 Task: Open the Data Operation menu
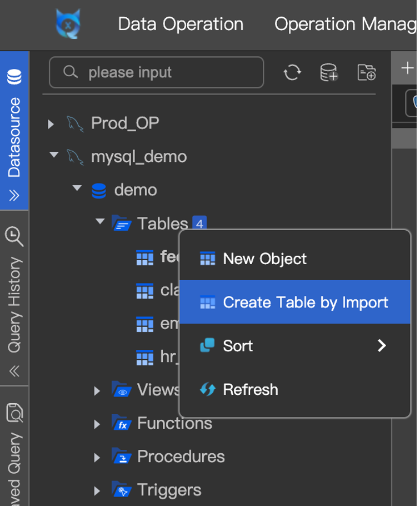pos(181,24)
